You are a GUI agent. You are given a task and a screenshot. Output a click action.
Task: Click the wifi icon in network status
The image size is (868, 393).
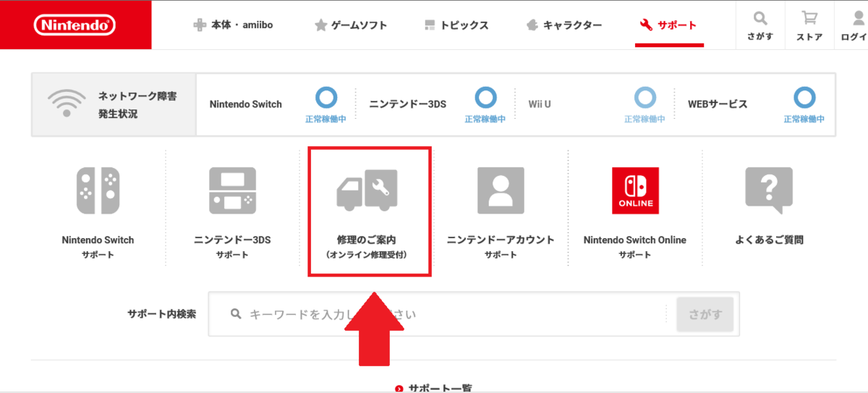tap(66, 104)
